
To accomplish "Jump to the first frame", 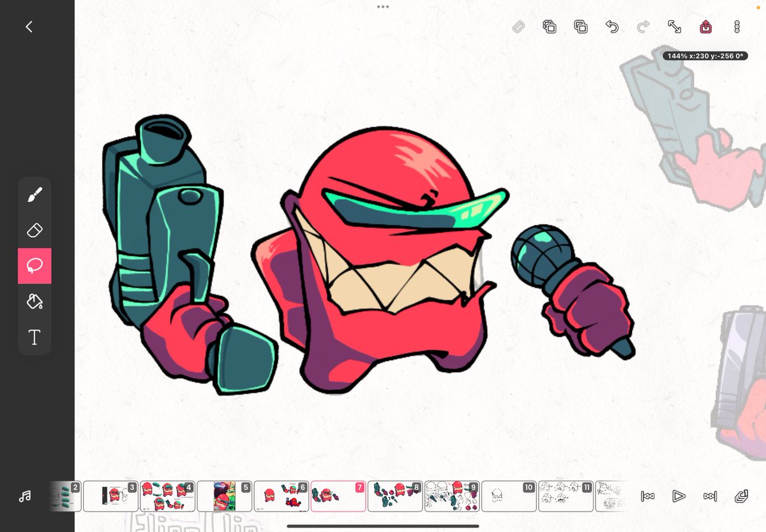I will (x=647, y=496).
